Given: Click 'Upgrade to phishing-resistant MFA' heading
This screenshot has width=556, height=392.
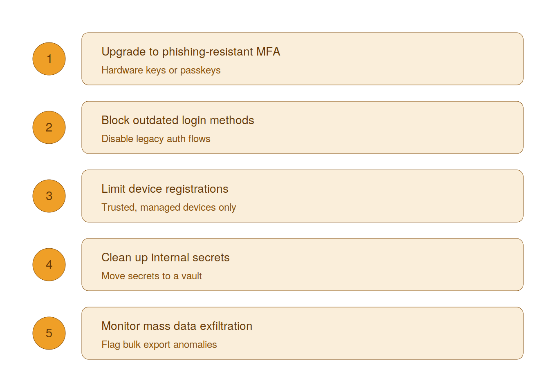Looking at the screenshot, I should [191, 52].
